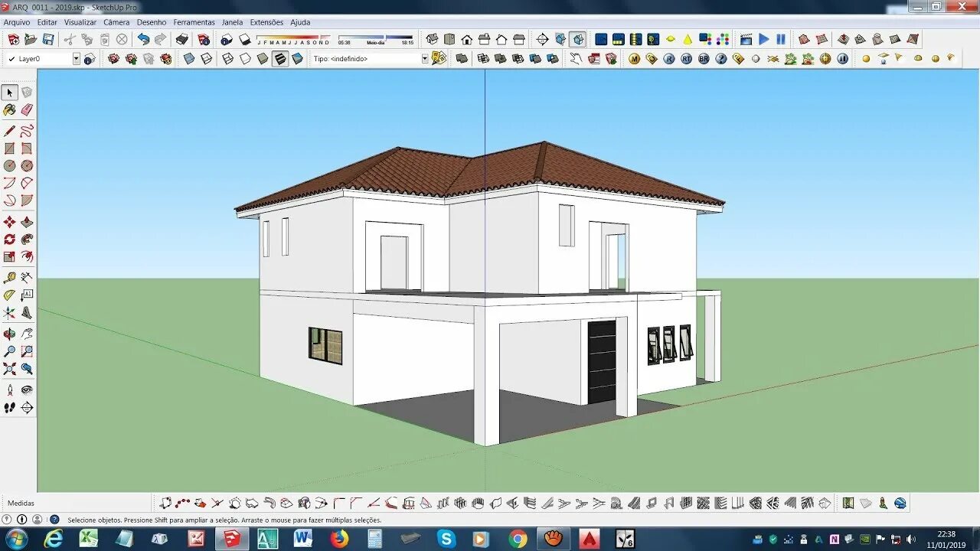Pause the scene animation

[780, 39]
